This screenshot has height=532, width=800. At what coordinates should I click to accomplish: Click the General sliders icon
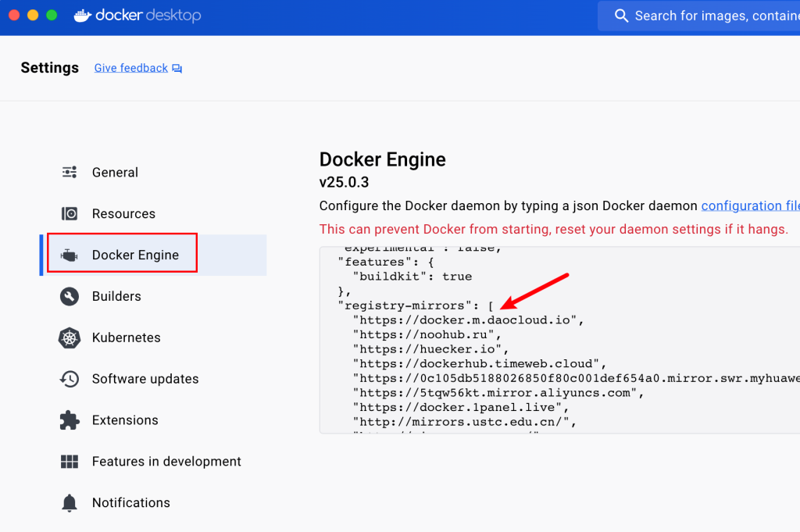tap(70, 173)
